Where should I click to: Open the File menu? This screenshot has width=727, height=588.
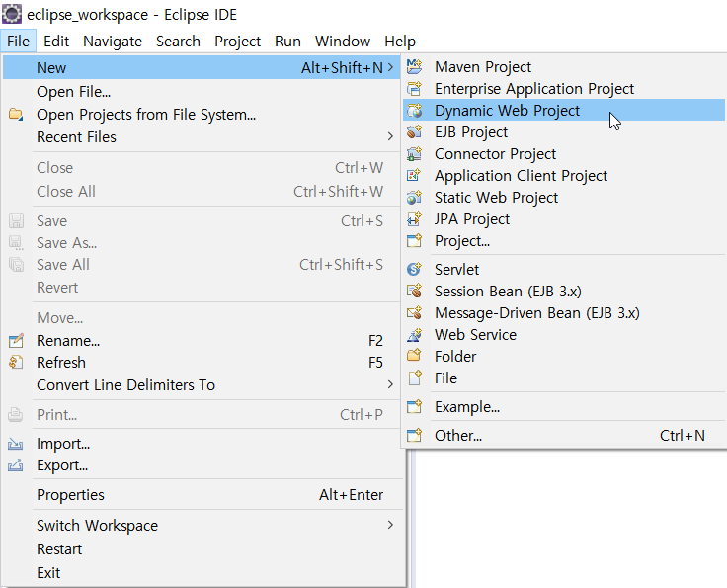click(x=18, y=42)
